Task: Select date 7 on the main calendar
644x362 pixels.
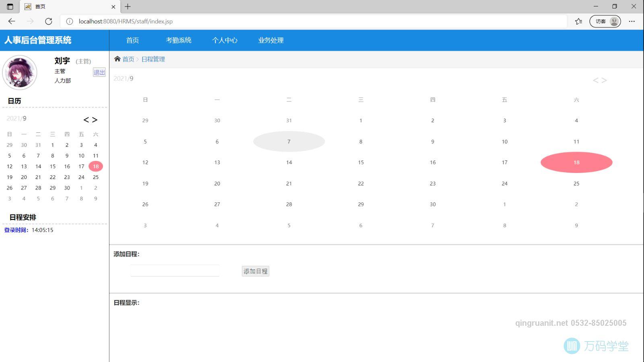Action: click(x=289, y=141)
